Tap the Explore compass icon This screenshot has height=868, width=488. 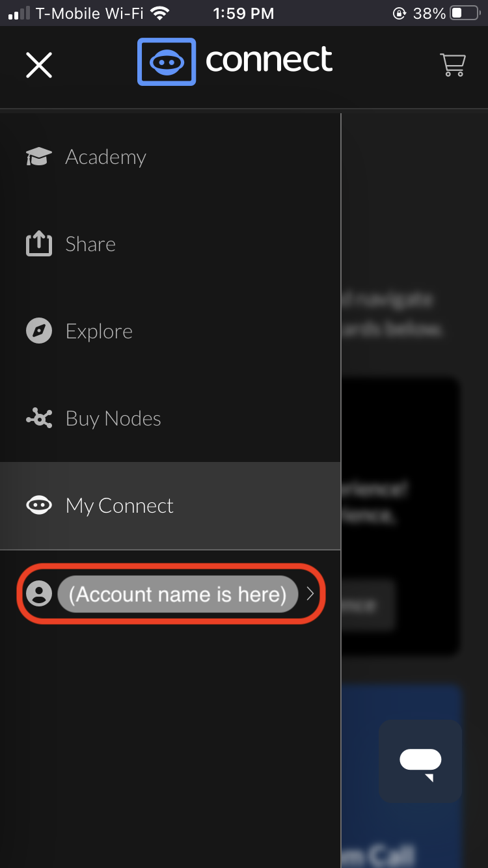38,331
